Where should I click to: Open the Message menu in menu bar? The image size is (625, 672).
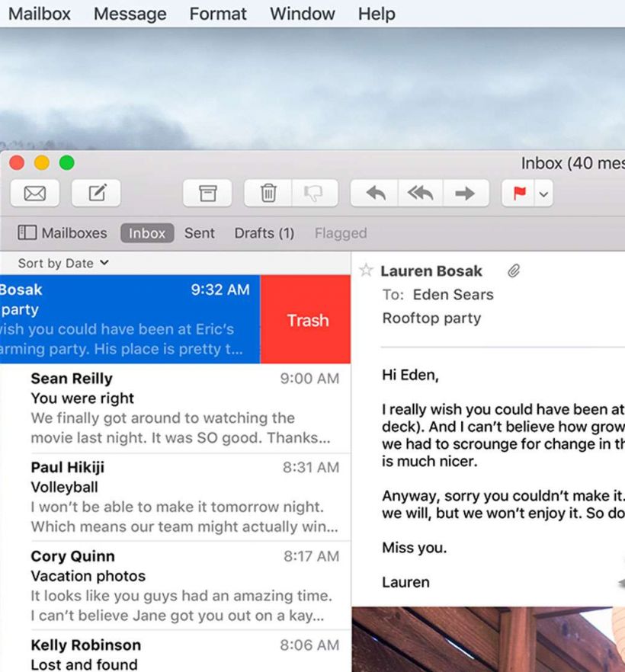pyautogui.click(x=130, y=14)
